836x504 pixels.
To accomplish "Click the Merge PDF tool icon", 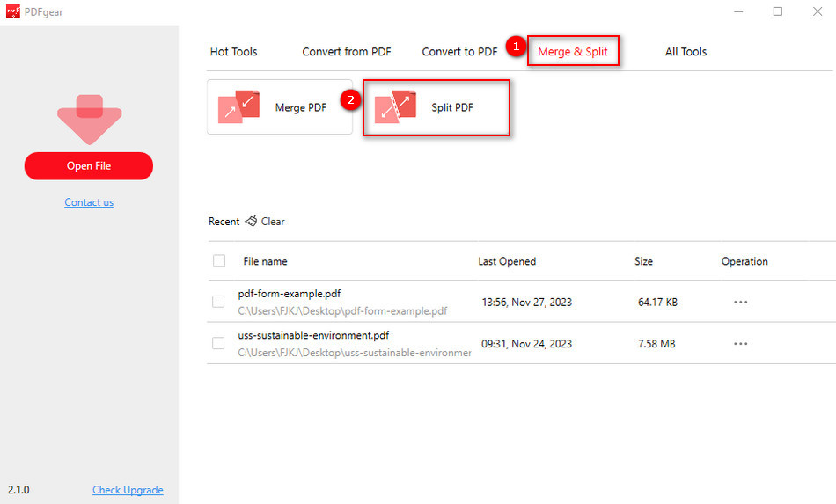I will click(x=238, y=106).
